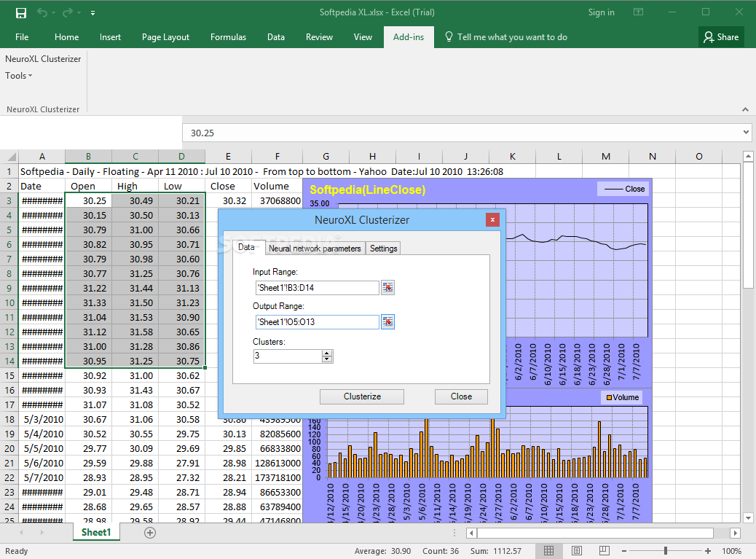Open the File tab
This screenshot has width=756, height=559.
click(22, 37)
